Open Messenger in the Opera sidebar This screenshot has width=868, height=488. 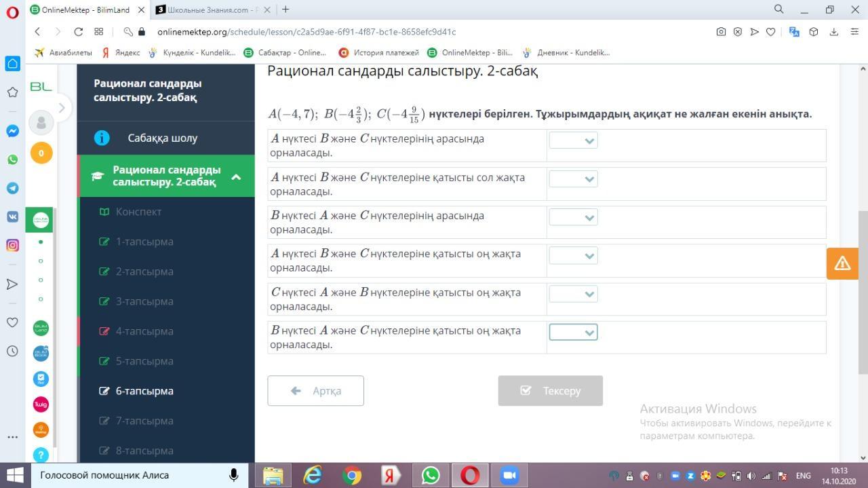click(12, 131)
